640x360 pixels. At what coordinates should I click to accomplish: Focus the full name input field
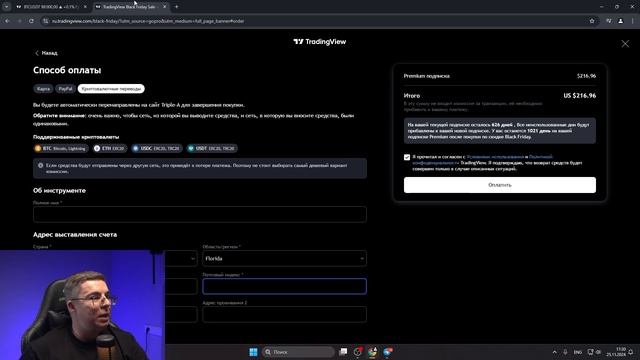point(200,214)
